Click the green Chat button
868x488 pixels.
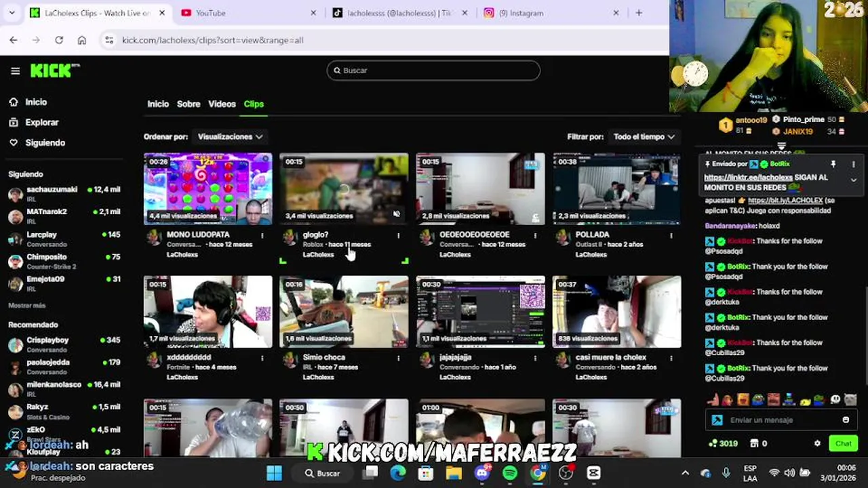pyautogui.click(x=843, y=443)
